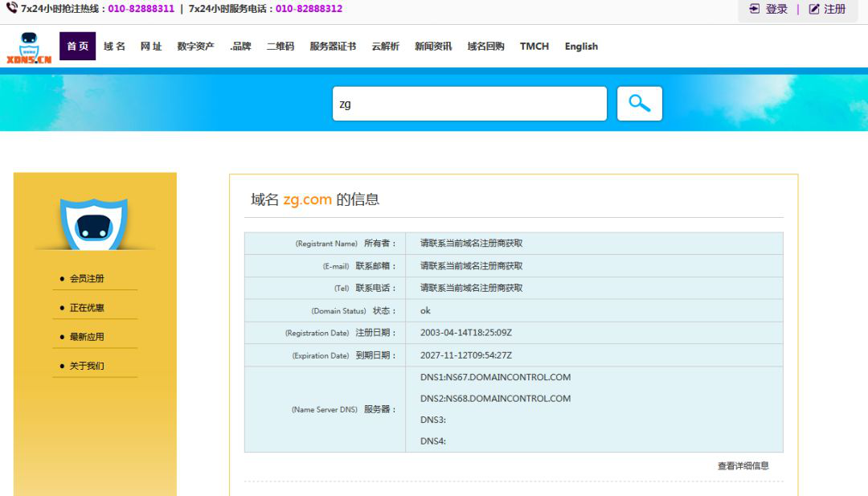Image resolution: width=868 pixels, height=496 pixels.
Task: Switch site language to English
Action: click(581, 47)
